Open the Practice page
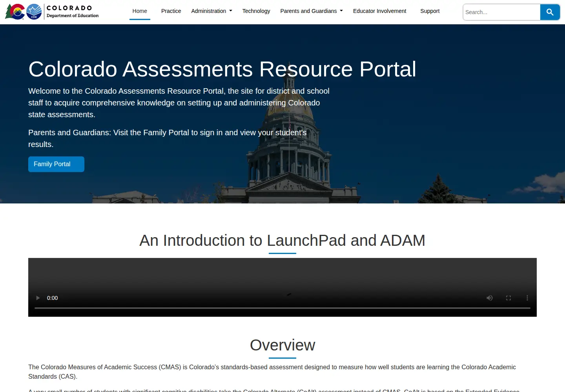Viewport: 565px width, 392px height. pyautogui.click(x=171, y=11)
